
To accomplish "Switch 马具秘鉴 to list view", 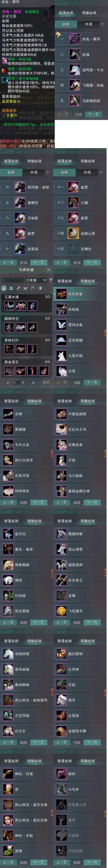I will (4, 288).
